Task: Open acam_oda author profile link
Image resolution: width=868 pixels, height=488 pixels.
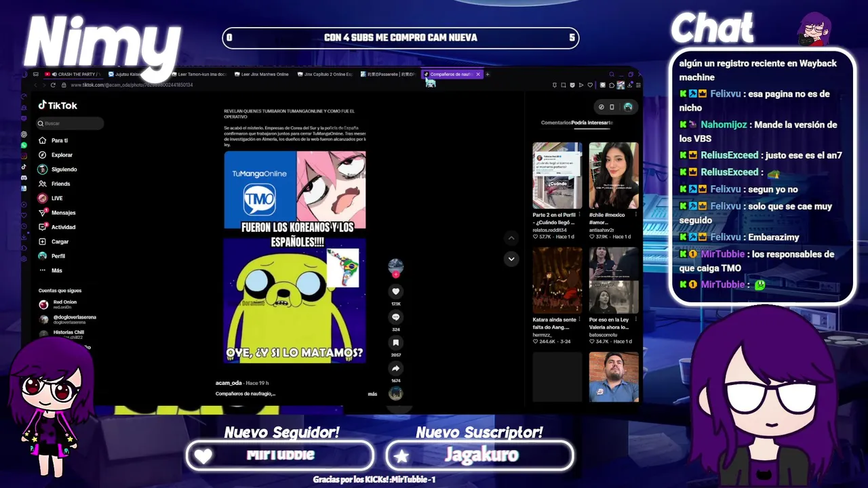Action: point(229,383)
